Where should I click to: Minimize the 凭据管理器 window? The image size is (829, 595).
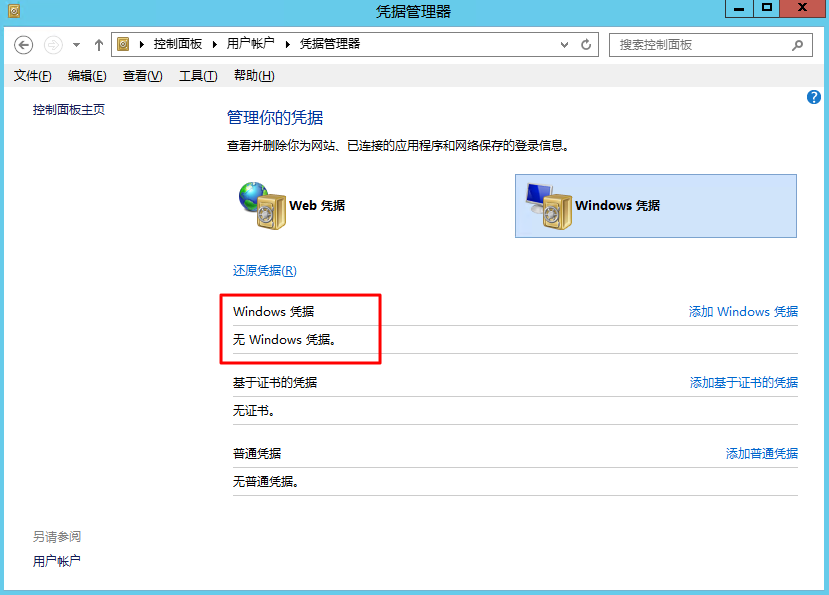[x=739, y=9]
